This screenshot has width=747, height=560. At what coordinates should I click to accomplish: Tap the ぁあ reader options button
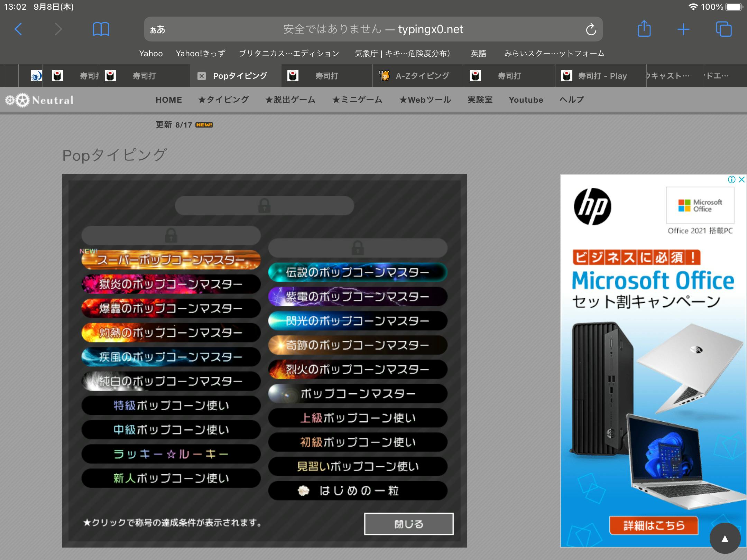(157, 29)
